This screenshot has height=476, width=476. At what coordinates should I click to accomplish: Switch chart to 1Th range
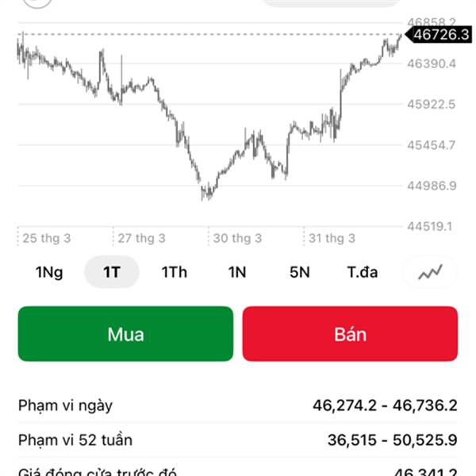pyautogui.click(x=175, y=272)
